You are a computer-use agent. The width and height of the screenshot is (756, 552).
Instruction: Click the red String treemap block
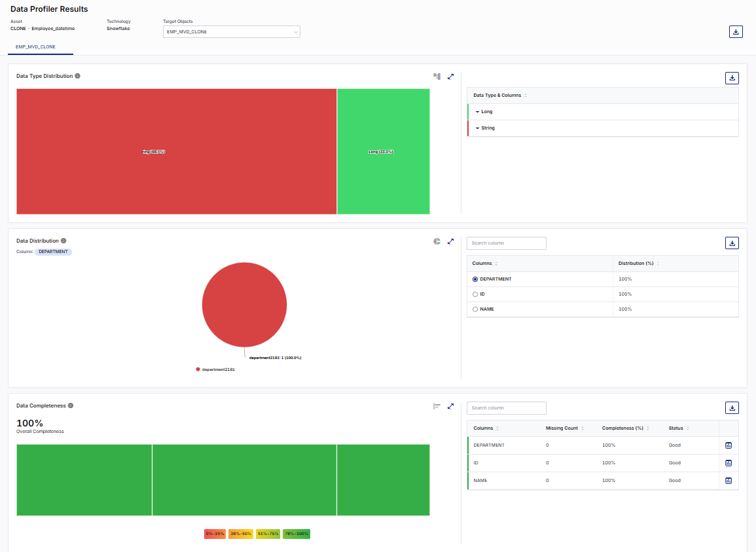click(x=177, y=151)
